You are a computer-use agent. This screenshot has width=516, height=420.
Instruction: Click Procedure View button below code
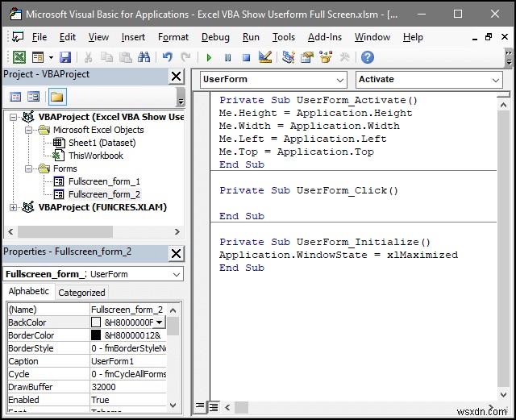pyautogui.click(x=200, y=406)
